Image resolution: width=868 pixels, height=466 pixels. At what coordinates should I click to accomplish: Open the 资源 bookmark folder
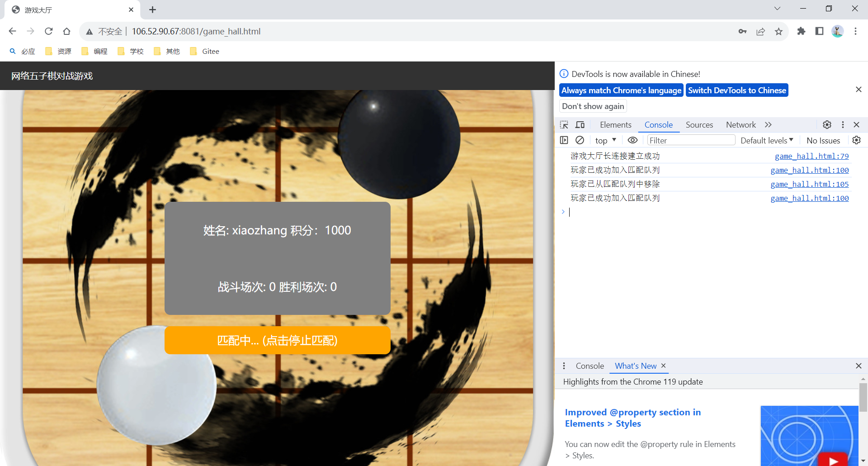59,51
